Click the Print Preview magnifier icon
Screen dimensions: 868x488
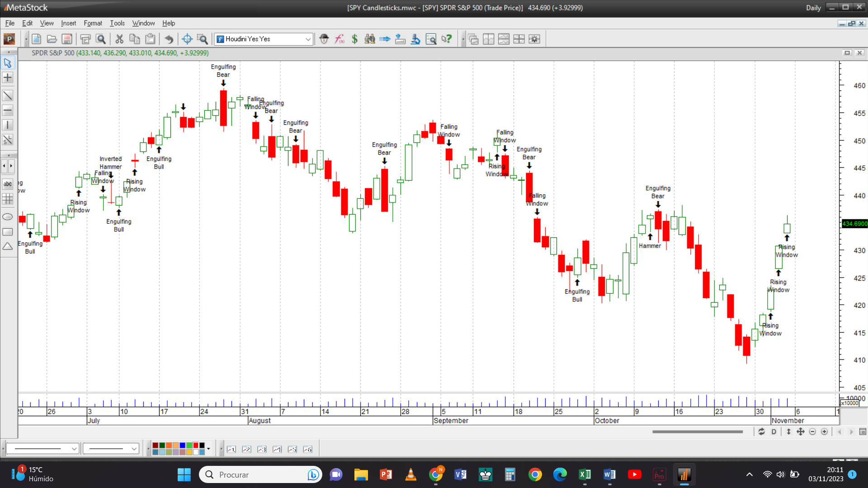[101, 39]
